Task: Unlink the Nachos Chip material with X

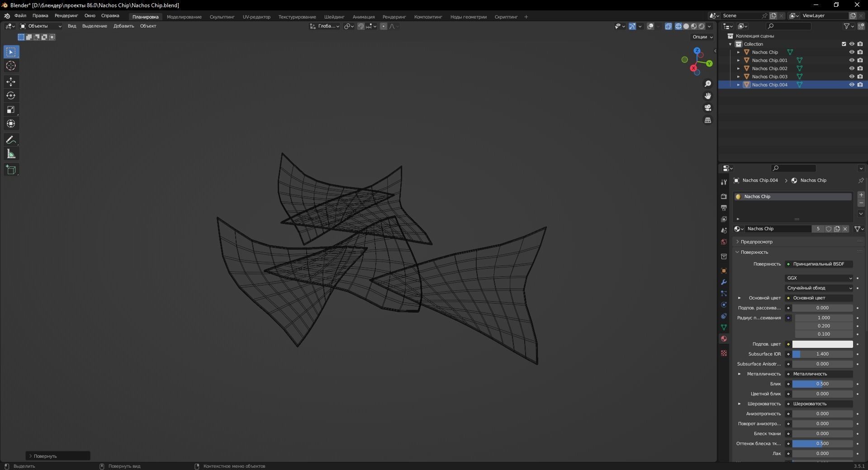Action: (x=845, y=229)
